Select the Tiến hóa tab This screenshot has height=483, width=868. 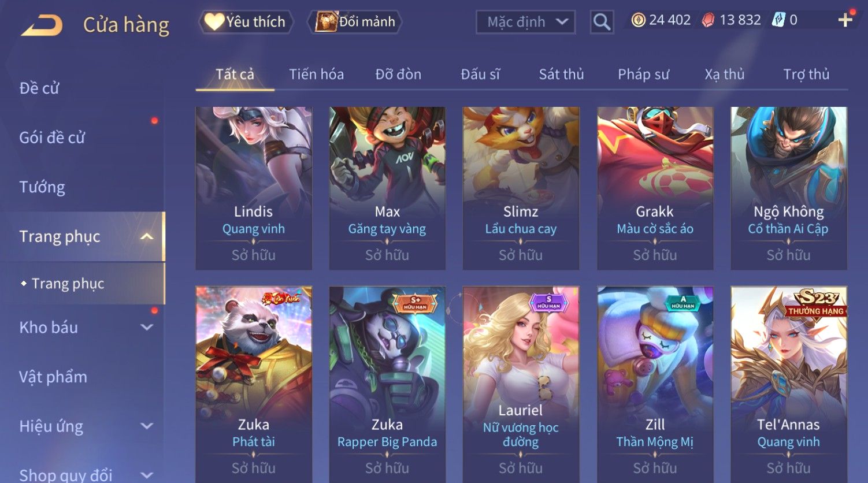point(316,75)
